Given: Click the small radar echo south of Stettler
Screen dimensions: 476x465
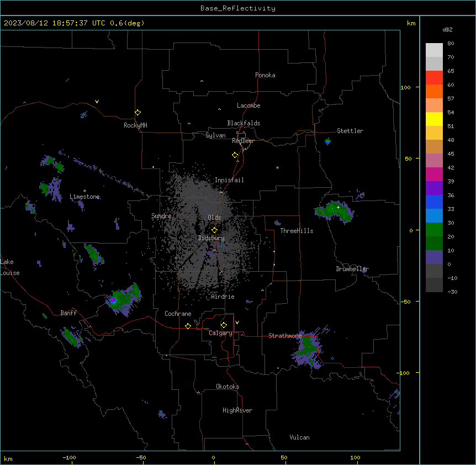Looking at the screenshot, I should pyautogui.click(x=327, y=141).
